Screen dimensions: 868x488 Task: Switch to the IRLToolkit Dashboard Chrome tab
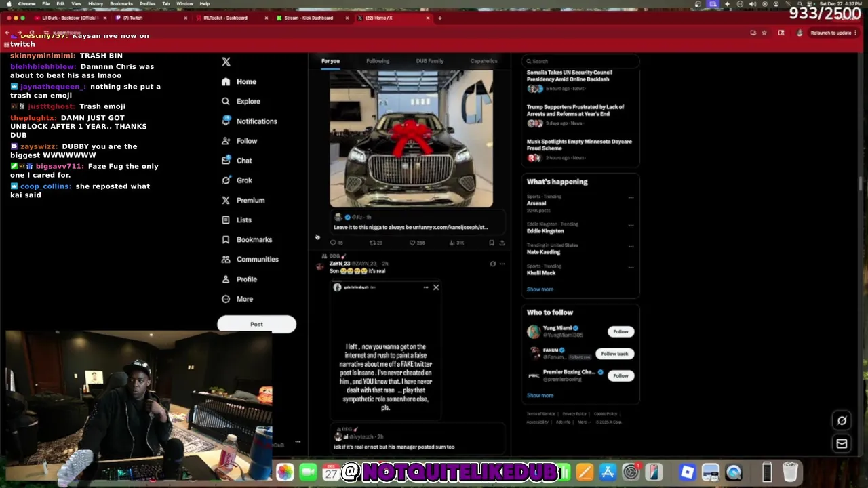point(231,18)
